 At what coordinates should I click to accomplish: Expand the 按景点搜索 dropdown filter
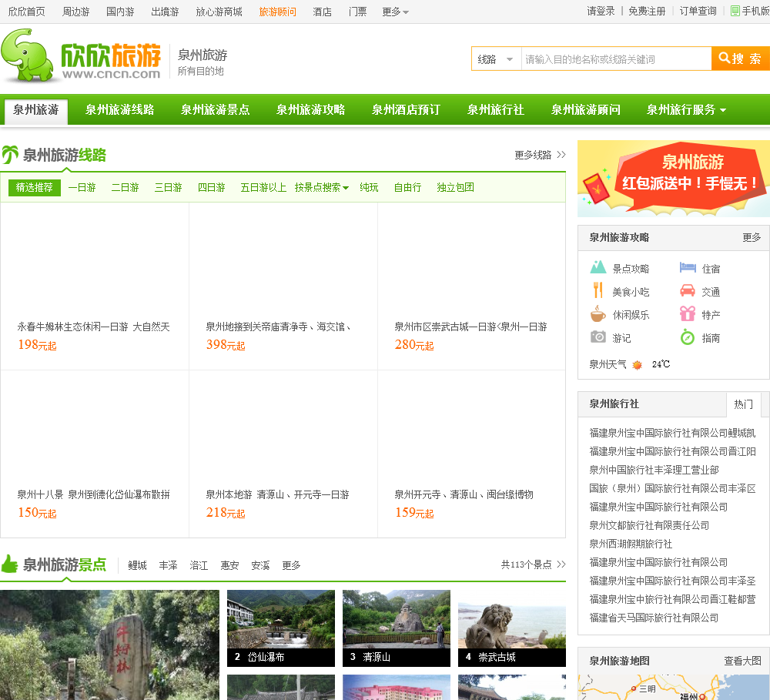click(x=322, y=187)
